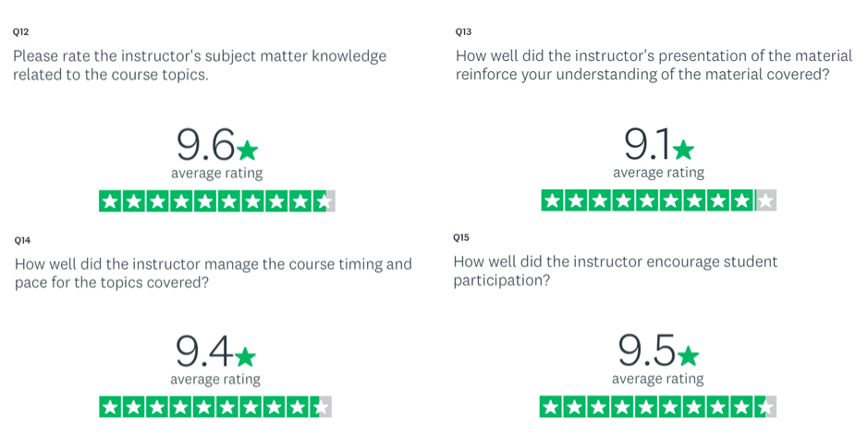Click the Q12 question label
The image size is (868, 447).
(21, 32)
